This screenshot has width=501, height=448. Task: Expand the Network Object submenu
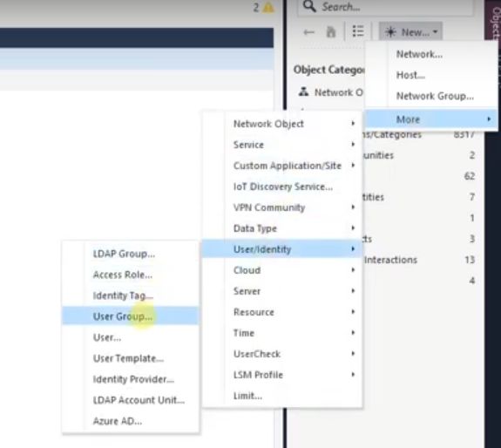pos(282,124)
